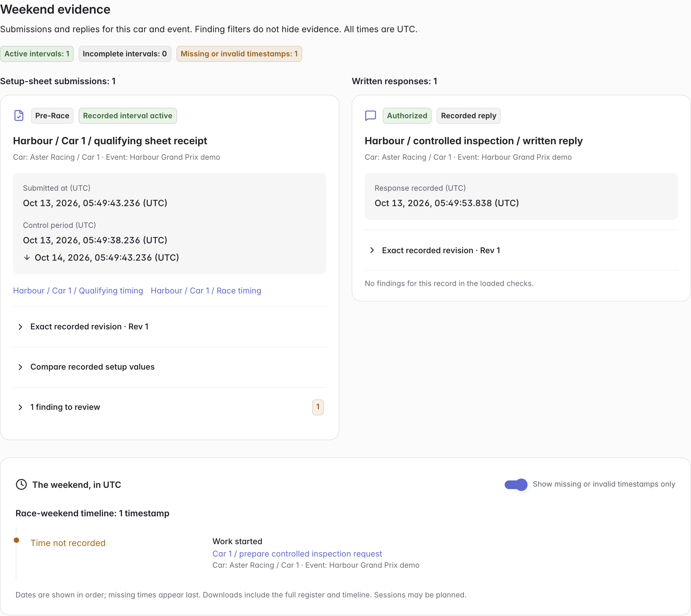Click the Active intervals: 1 chip
Viewport: 691px width, 616px height.
pyautogui.click(x=37, y=54)
